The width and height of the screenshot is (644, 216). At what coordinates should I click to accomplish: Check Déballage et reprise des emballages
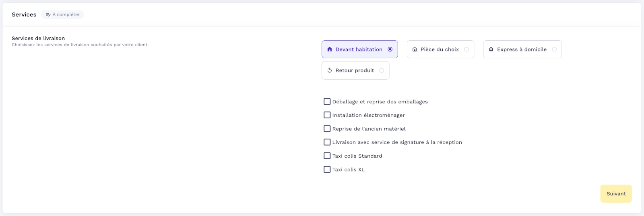(327, 102)
